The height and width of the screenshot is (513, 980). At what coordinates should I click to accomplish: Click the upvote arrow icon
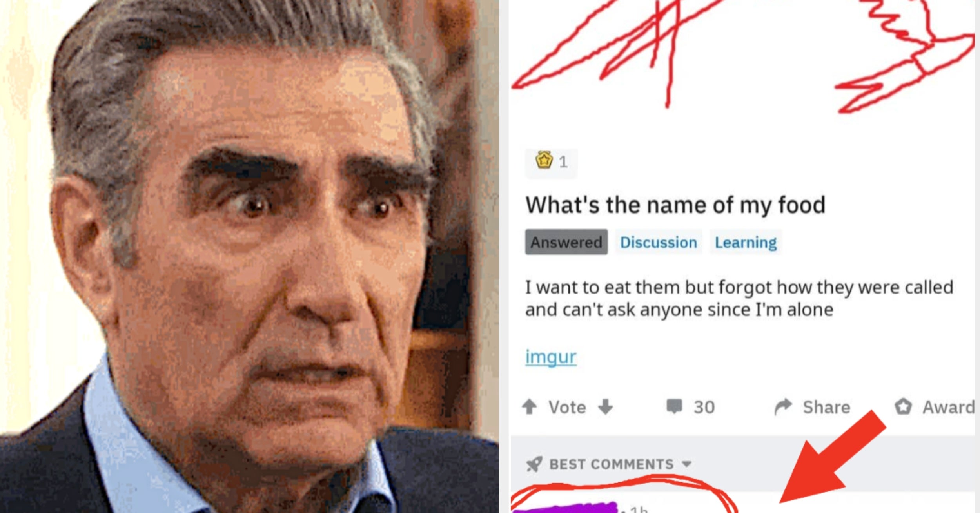pyautogui.click(x=530, y=407)
